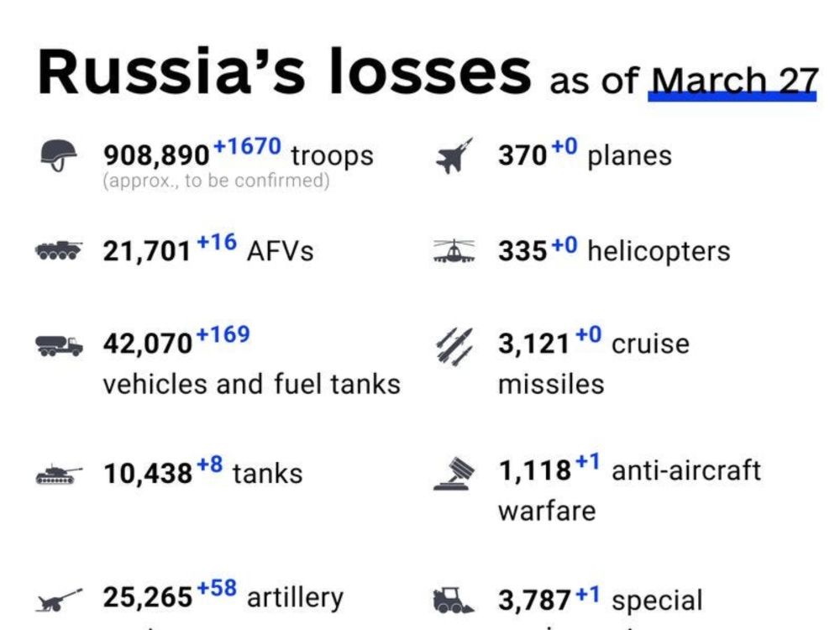Click the soldier helmet troops icon
The height and width of the screenshot is (630, 840).
click(59, 155)
